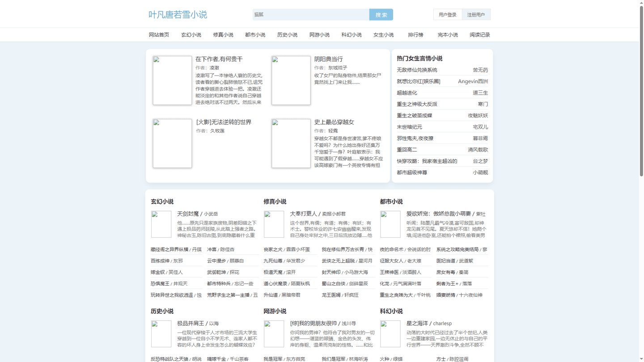Go to 网站首页 in the navigation
Viewport: 644px width, 362px height.
[x=159, y=35]
